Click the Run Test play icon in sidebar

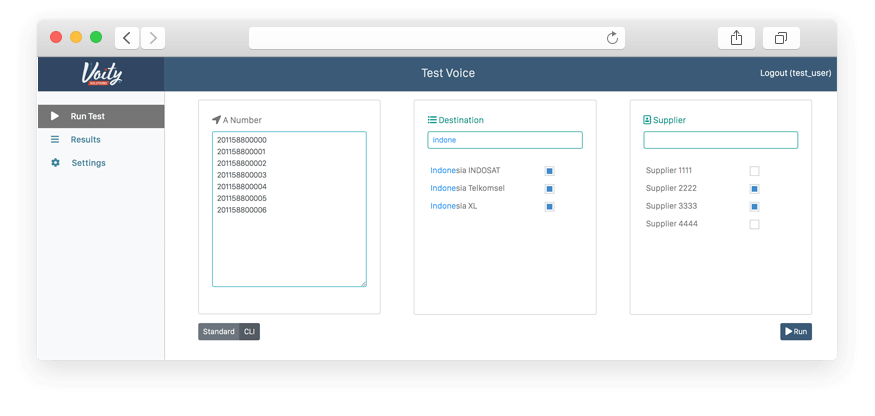pyautogui.click(x=55, y=116)
